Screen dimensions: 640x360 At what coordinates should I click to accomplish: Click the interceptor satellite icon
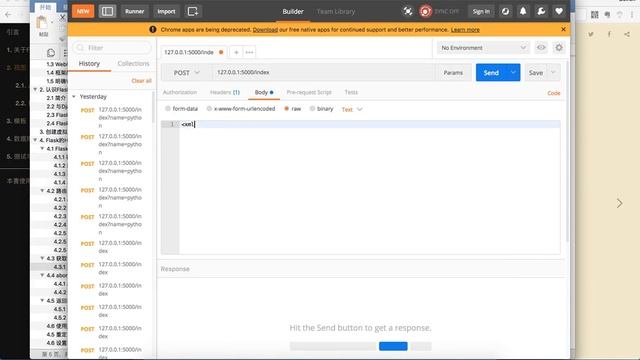(407, 11)
